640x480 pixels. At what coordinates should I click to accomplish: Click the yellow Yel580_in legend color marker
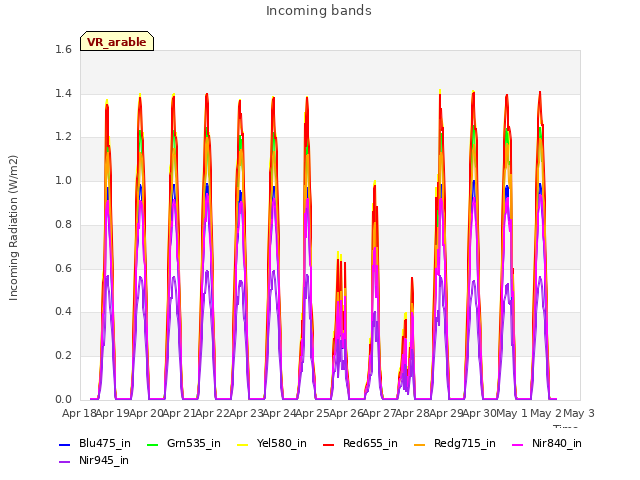click(x=242, y=444)
